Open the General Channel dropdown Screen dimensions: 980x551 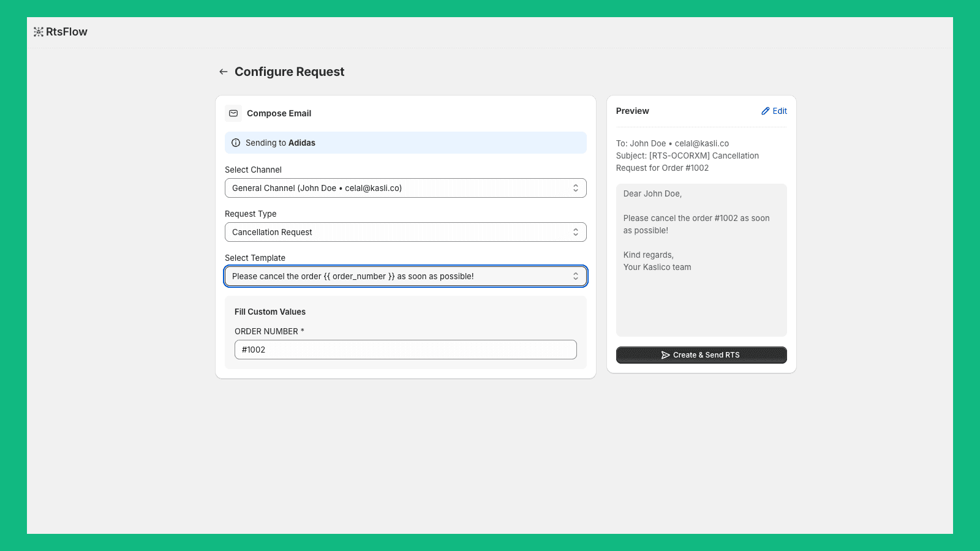[x=398, y=188]
